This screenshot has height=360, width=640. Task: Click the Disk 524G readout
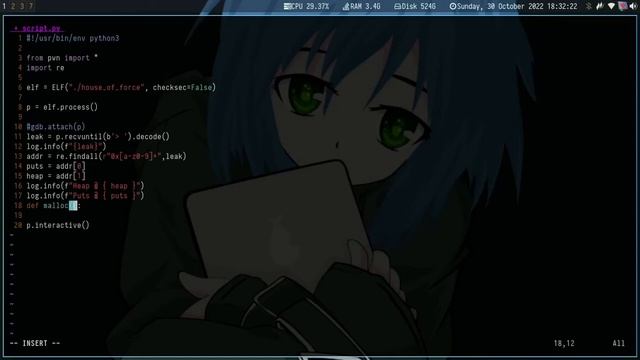click(418, 7)
